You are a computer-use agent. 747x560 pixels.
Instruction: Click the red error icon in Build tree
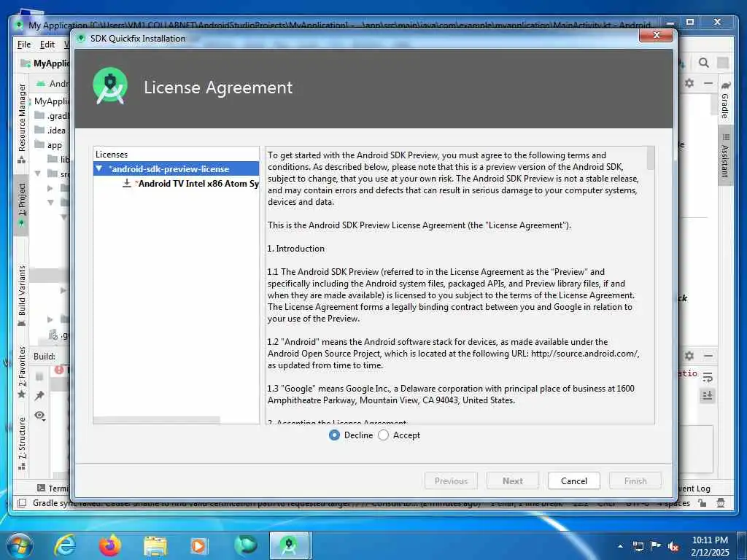pos(59,370)
